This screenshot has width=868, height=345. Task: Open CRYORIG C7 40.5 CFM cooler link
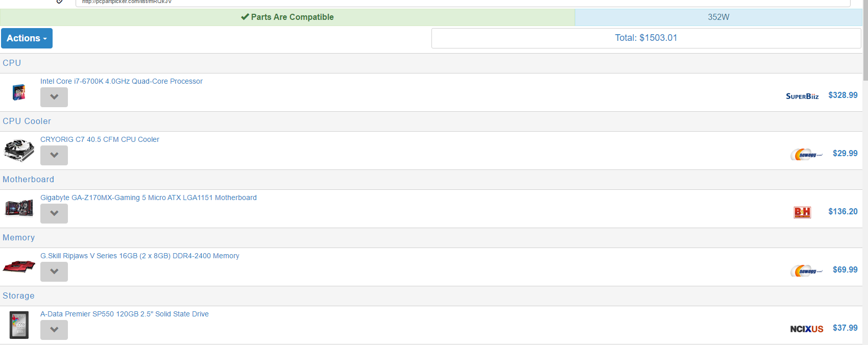click(x=100, y=139)
